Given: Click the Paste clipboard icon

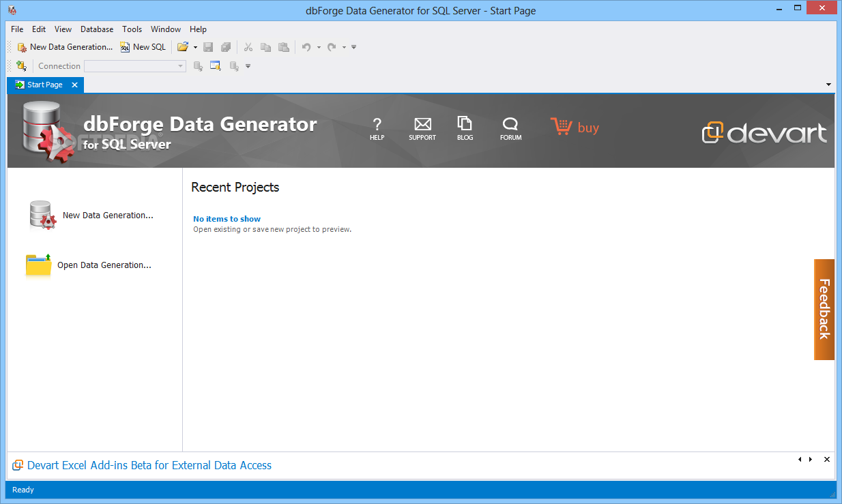Looking at the screenshot, I should click(x=284, y=47).
